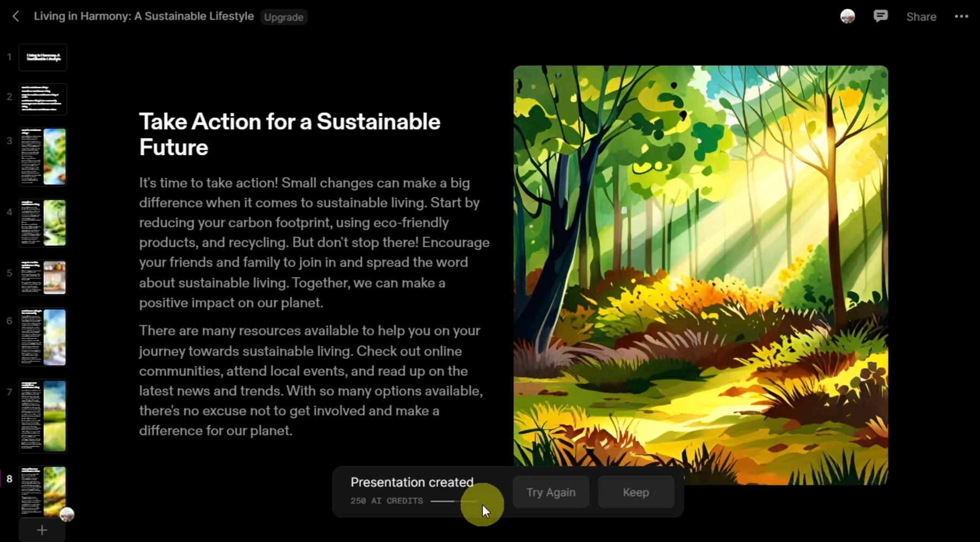Open slide 7 thumbnail
Image resolution: width=980 pixels, height=542 pixels.
click(x=43, y=416)
